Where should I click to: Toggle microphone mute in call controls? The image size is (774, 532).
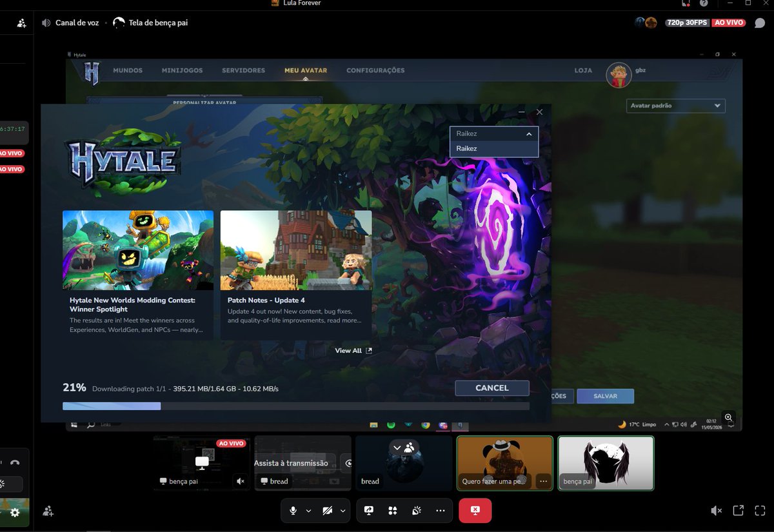(293, 510)
